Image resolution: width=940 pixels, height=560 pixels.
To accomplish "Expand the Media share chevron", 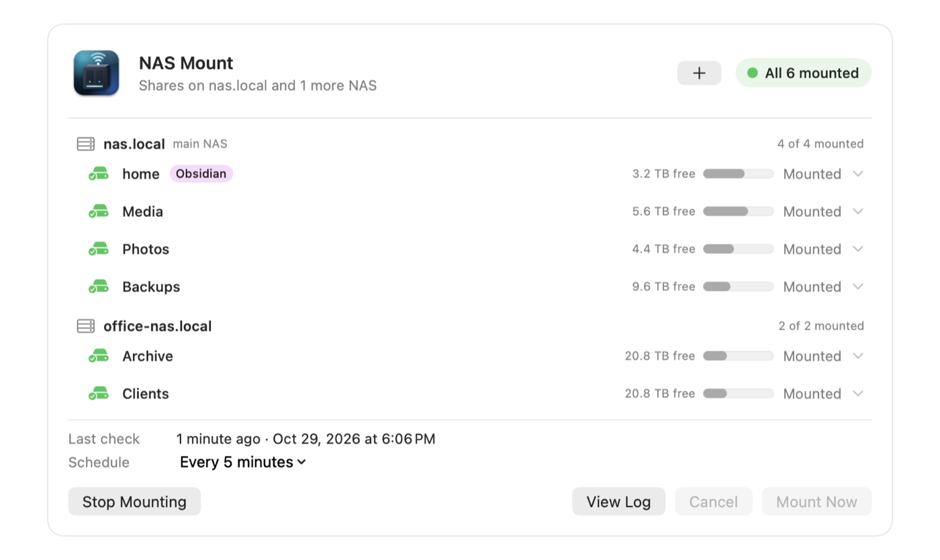I will [857, 212].
